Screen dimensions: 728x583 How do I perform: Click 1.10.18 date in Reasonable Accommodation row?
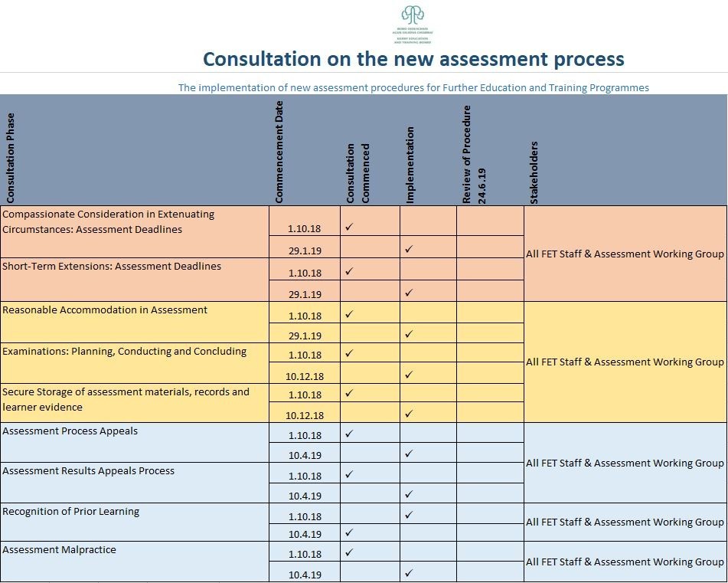(x=305, y=316)
